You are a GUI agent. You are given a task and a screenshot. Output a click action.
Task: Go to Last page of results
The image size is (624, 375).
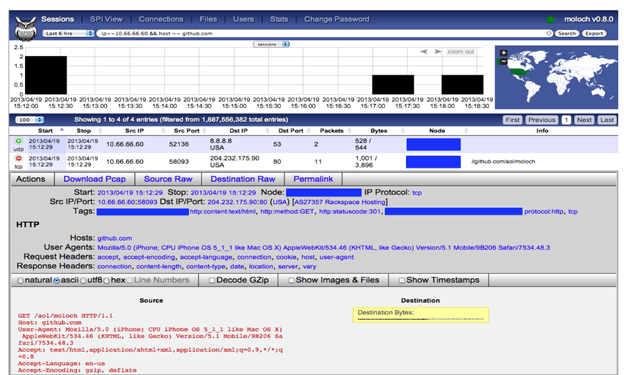click(x=607, y=120)
